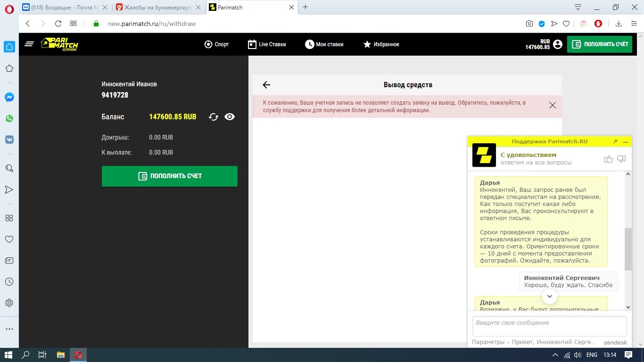This screenshot has height=362, width=644.
Task: Rate support chat with thumbs down
Action: (x=621, y=159)
